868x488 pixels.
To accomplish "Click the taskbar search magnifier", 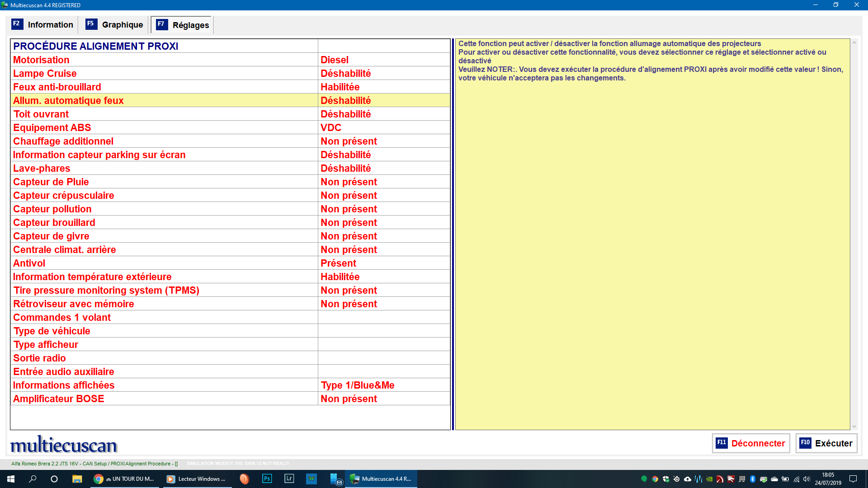I will pos(33,479).
